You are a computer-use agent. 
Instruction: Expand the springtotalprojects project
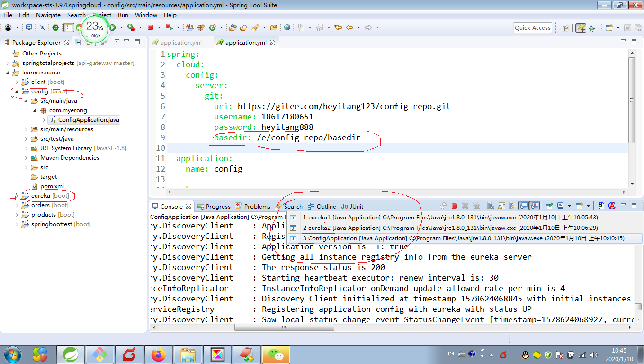tap(8, 63)
